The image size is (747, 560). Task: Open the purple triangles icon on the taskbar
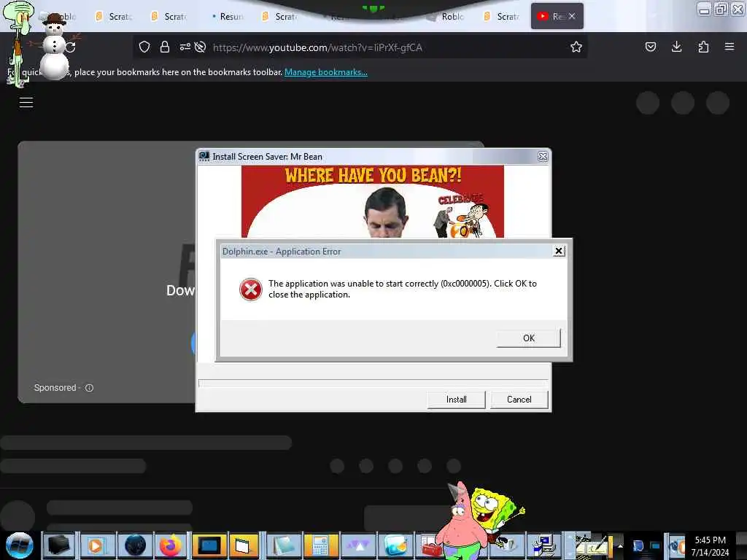click(358, 545)
